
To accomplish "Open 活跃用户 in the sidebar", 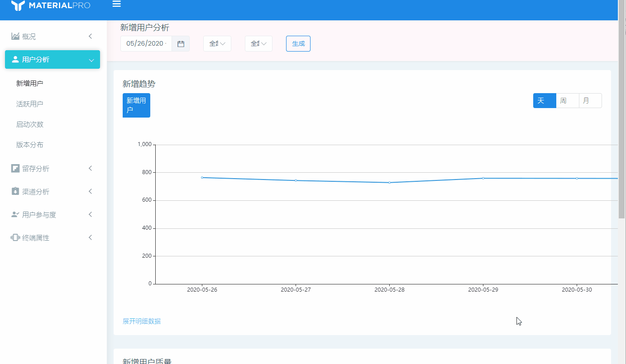I will 30,104.
